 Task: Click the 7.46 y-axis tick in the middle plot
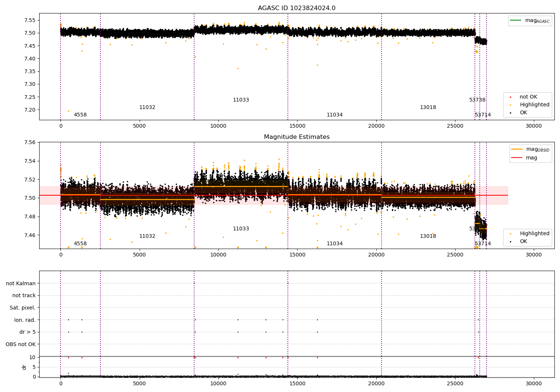[30, 235]
